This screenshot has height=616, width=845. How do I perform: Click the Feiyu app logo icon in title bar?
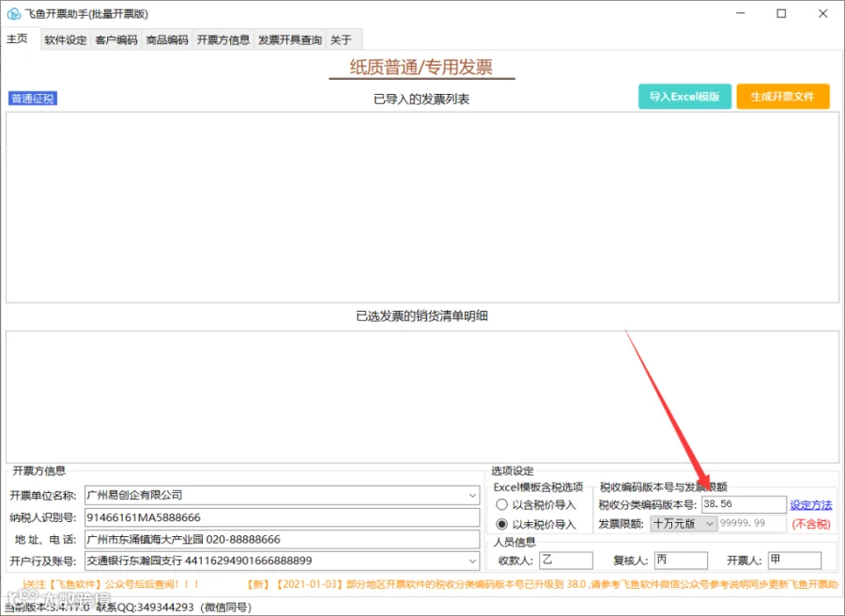point(13,13)
